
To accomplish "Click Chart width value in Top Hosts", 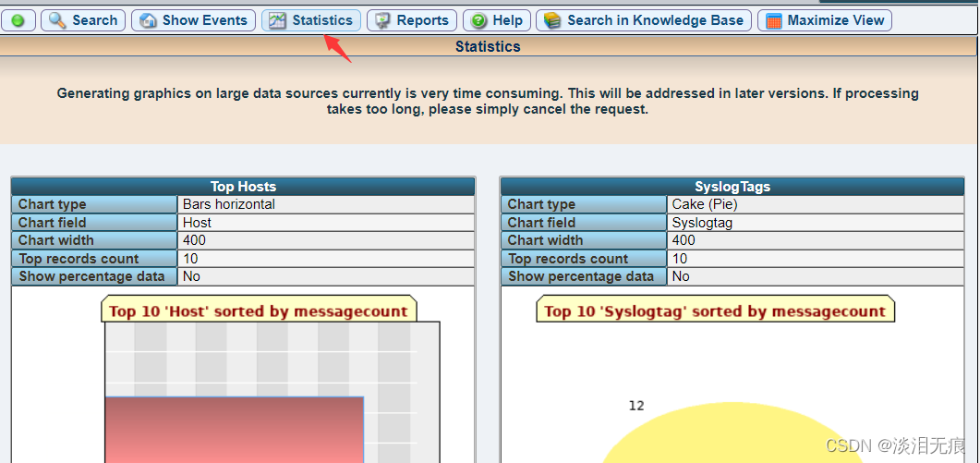I will coord(194,240).
